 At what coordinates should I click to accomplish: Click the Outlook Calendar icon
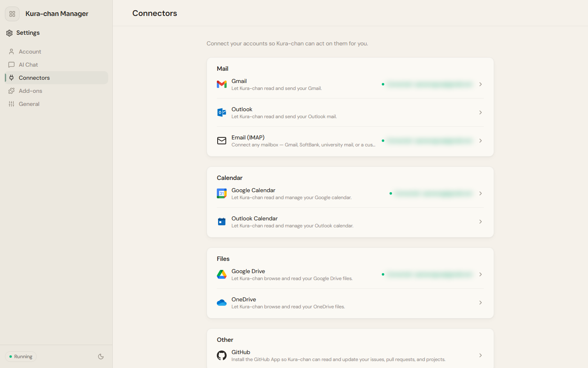[x=222, y=222]
